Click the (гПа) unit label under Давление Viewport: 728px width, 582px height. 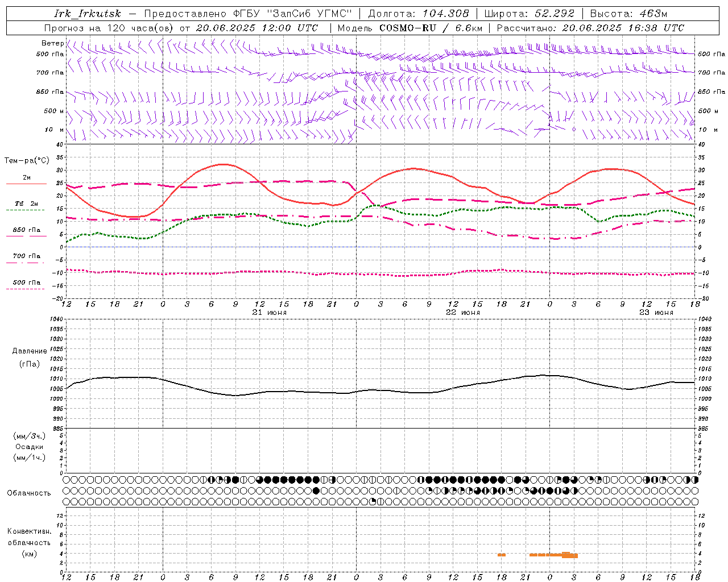click(30, 364)
